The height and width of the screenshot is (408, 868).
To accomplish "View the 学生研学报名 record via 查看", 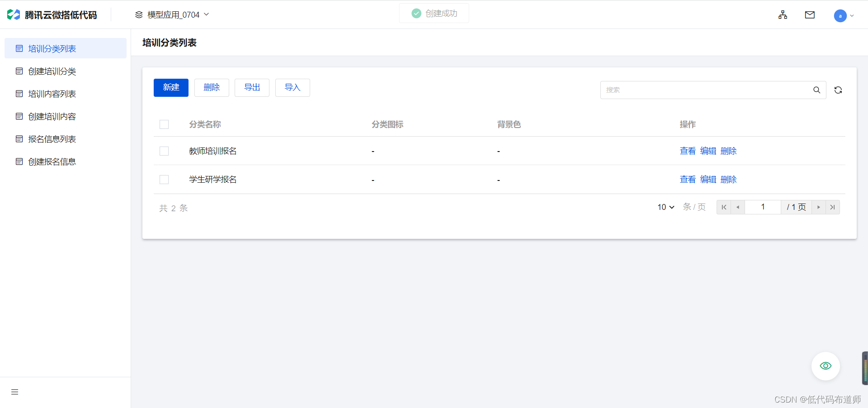I will pos(688,180).
